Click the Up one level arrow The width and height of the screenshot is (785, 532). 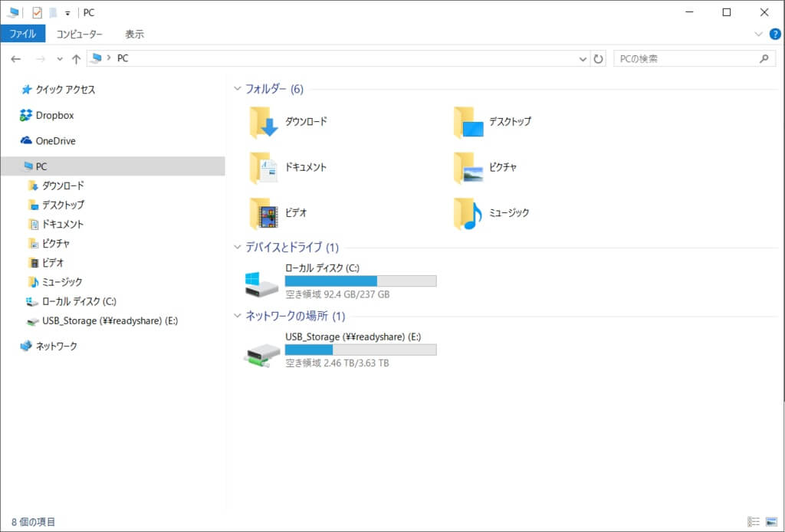(x=76, y=59)
